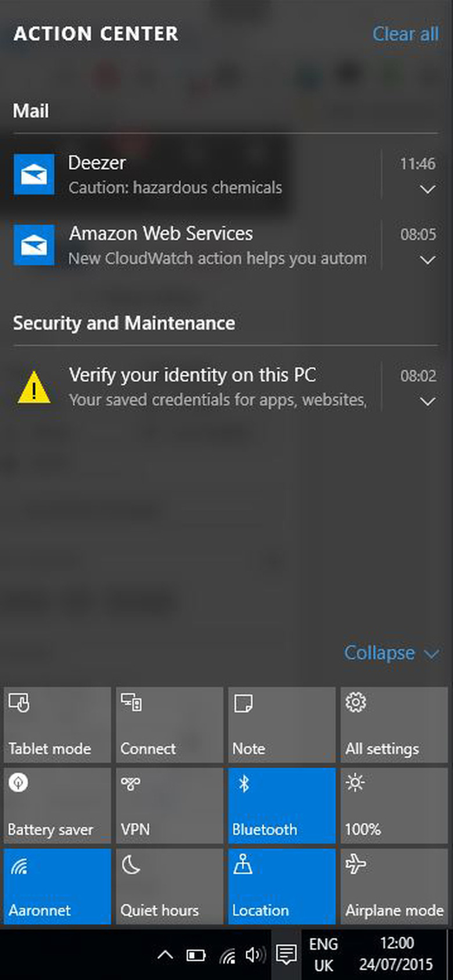Expand the Amazon Web Services notification
The height and width of the screenshot is (980, 453).
point(427,260)
